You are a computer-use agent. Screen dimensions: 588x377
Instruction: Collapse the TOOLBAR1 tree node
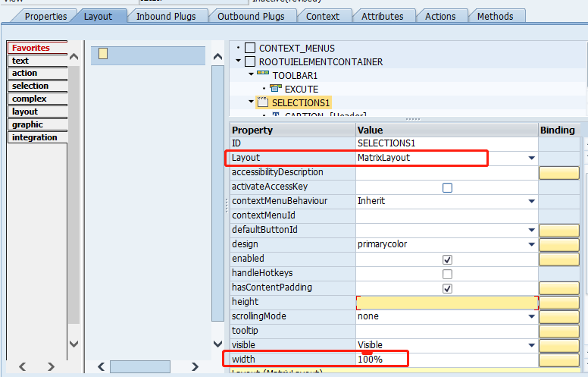(x=252, y=74)
